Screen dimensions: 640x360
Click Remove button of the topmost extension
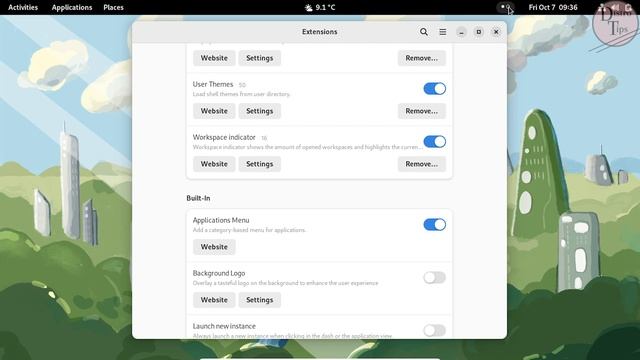pos(422,58)
